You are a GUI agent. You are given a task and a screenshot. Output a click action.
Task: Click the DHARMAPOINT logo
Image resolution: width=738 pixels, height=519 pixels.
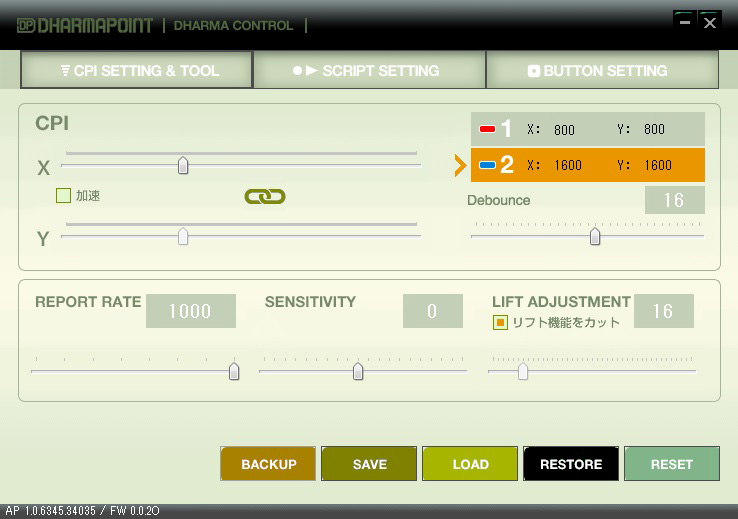pos(85,25)
